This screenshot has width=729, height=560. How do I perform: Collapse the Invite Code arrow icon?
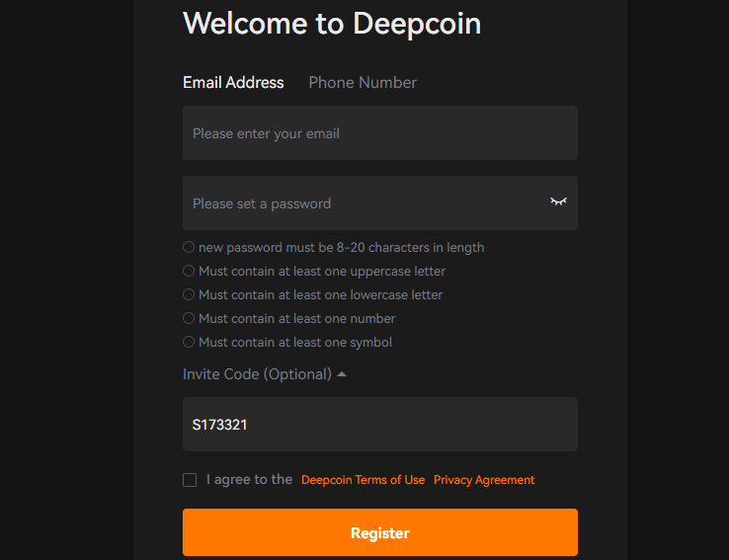[x=342, y=374]
